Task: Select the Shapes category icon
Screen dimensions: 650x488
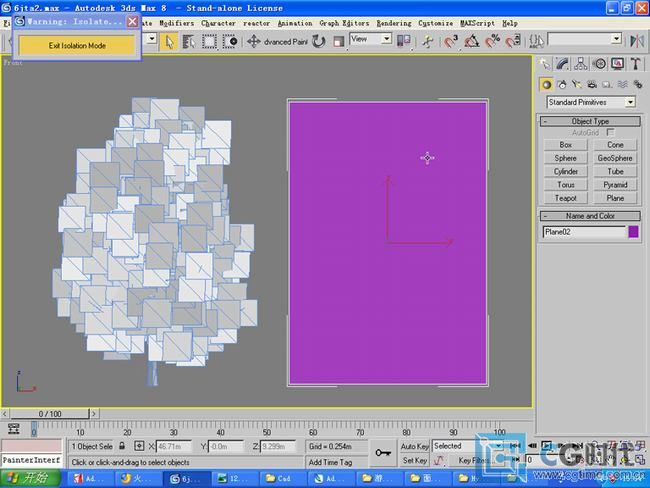Action: [x=562, y=85]
